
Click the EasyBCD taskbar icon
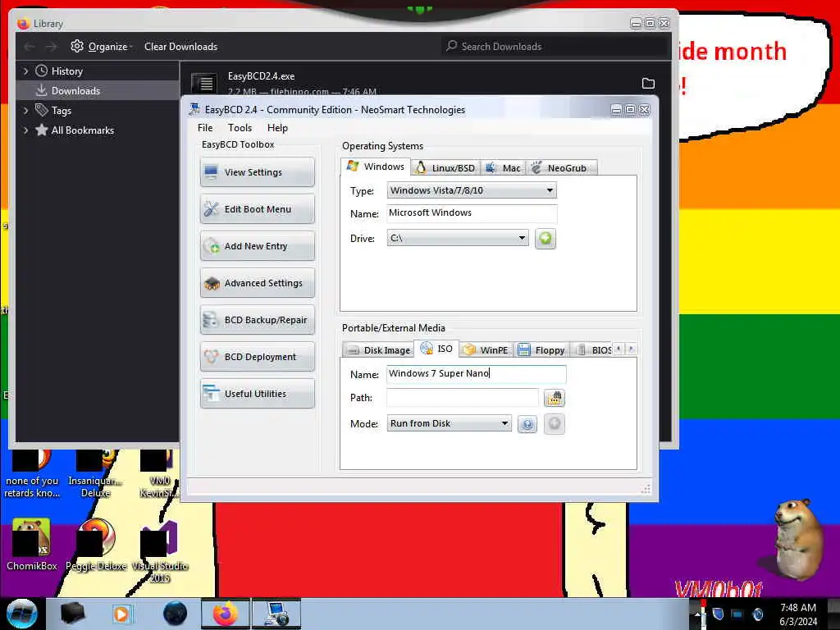[276, 614]
